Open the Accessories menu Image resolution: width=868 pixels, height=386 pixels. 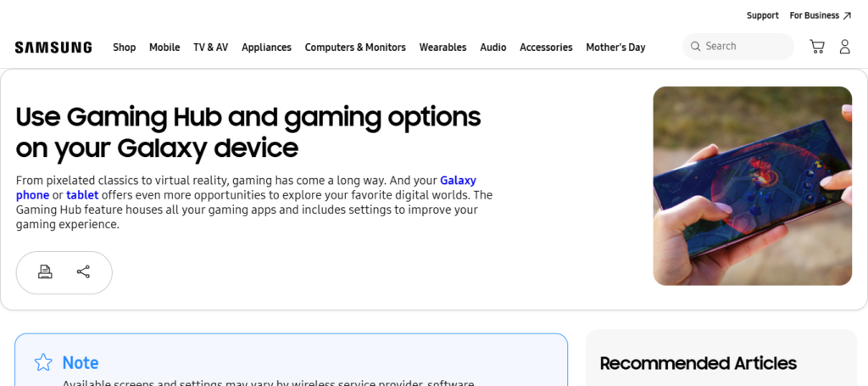click(x=546, y=47)
